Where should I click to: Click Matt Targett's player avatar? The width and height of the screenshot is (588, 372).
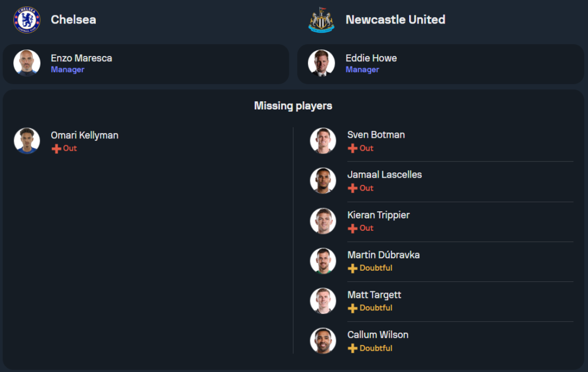[x=323, y=301]
